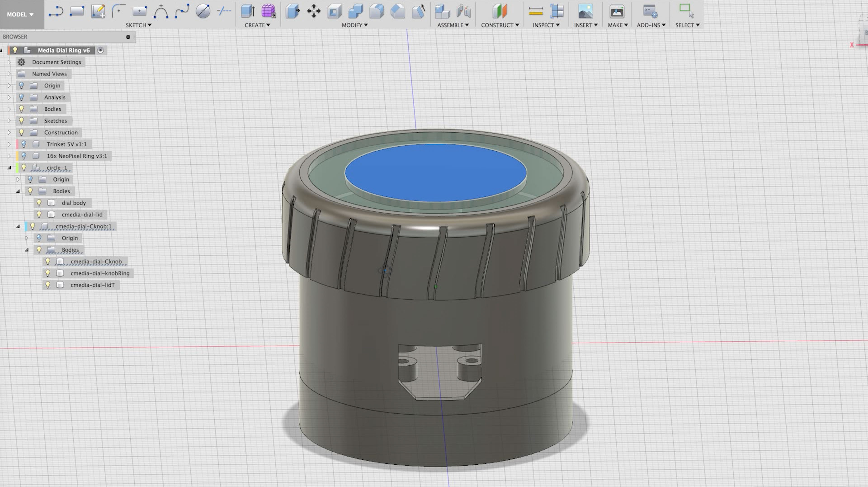Choose the Fillet tool icon
868x487 pixels.
(x=376, y=11)
